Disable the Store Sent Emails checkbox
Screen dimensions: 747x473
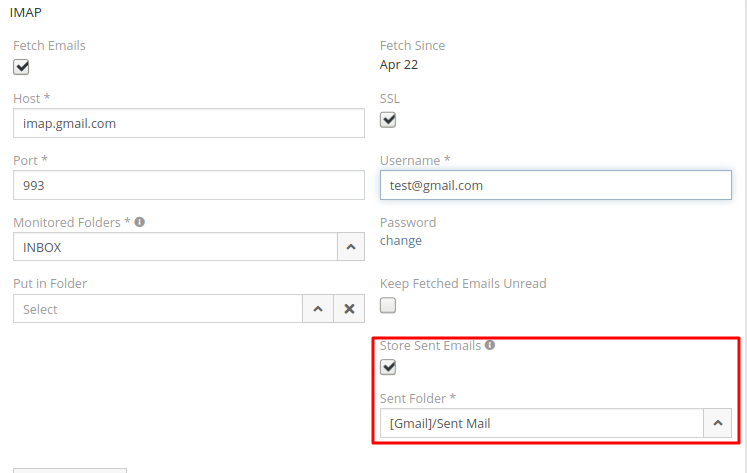(x=388, y=367)
